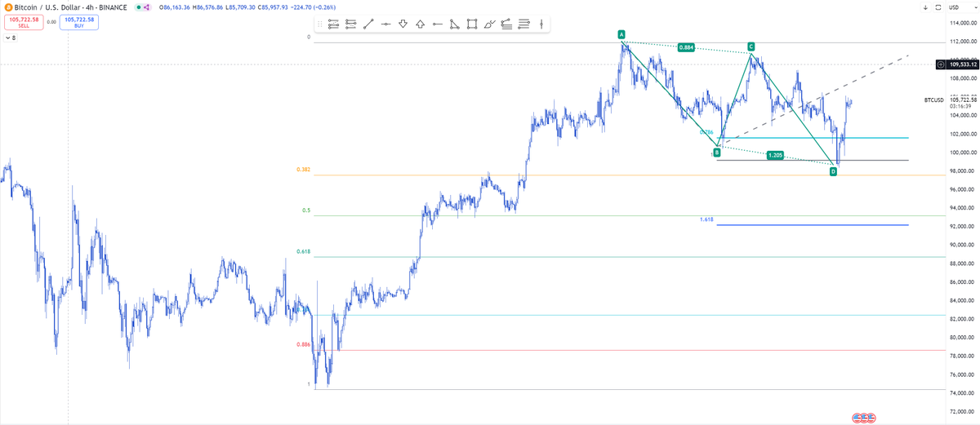
Task: Click the 1.205 ratio label
Action: (x=776, y=154)
